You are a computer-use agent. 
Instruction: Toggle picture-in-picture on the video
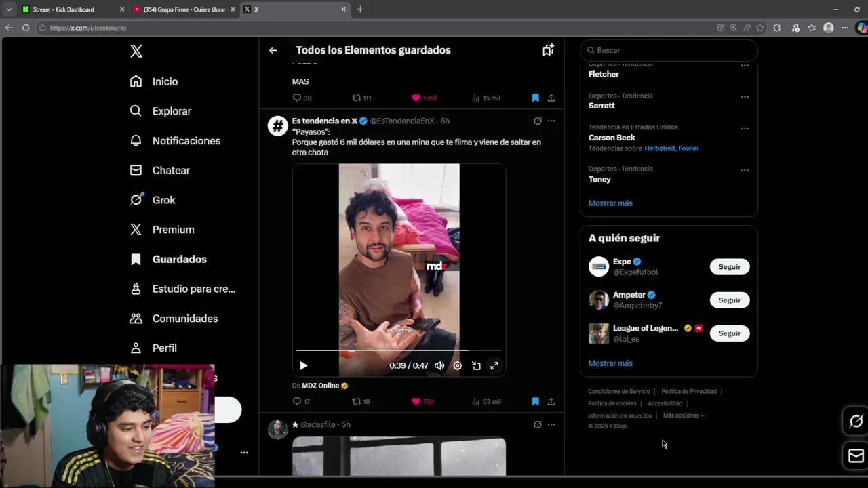tap(476, 365)
